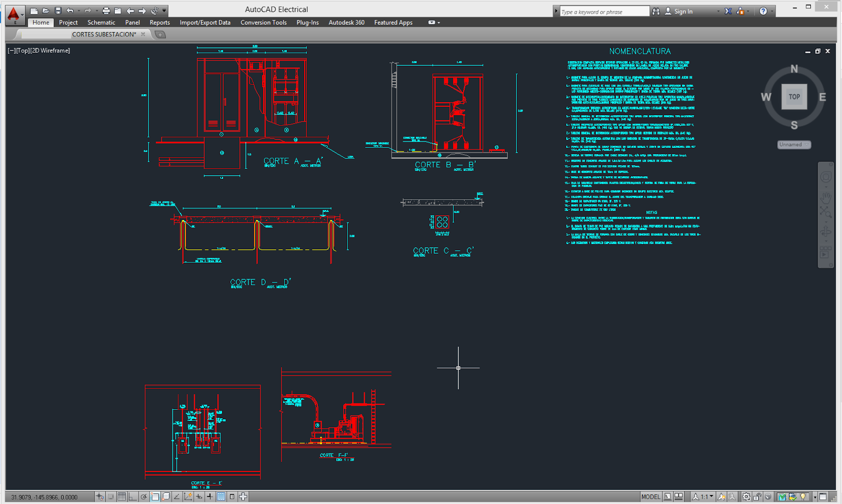Toggle Ortho Mode on

133,497
